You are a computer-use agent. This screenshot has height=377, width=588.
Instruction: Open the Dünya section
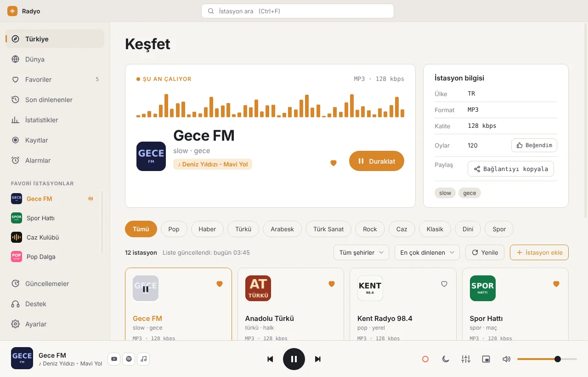[x=55, y=59]
